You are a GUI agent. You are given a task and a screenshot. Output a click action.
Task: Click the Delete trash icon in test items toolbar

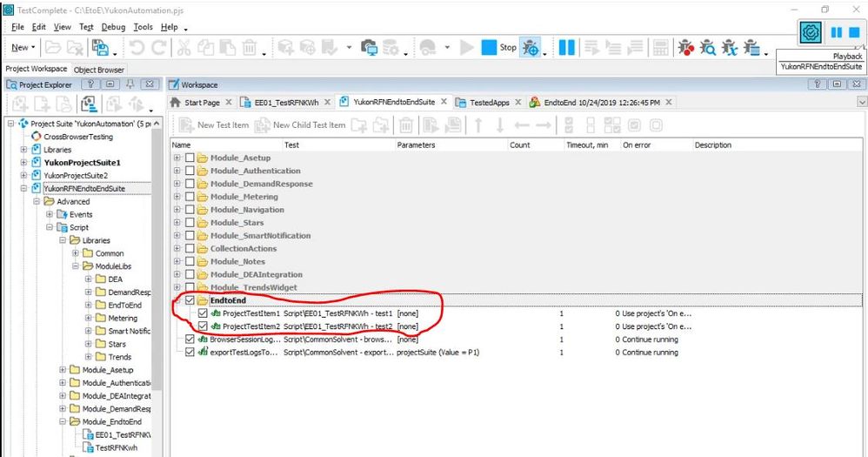click(405, 125)
